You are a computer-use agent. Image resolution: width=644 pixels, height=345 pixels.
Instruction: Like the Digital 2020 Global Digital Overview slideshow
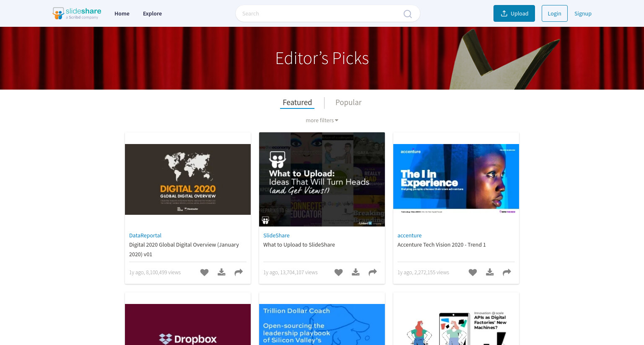click(x=204, y=273)
